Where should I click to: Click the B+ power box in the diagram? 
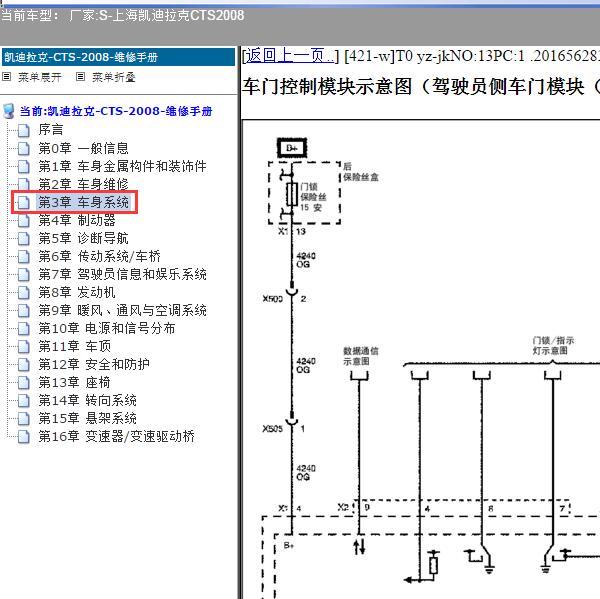coord(292,148)
